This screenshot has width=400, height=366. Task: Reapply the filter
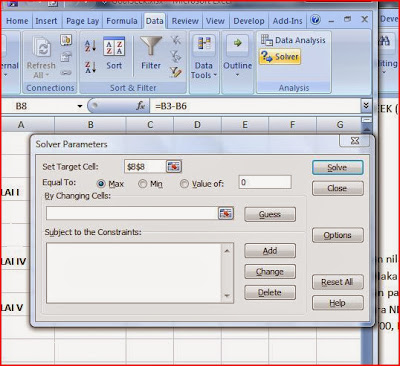(x=176, y=56)
